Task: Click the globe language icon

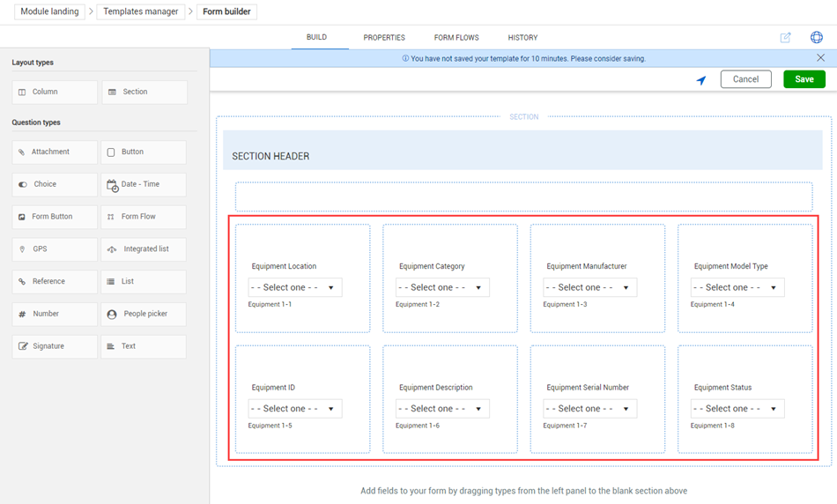Action: click(816, 38)
